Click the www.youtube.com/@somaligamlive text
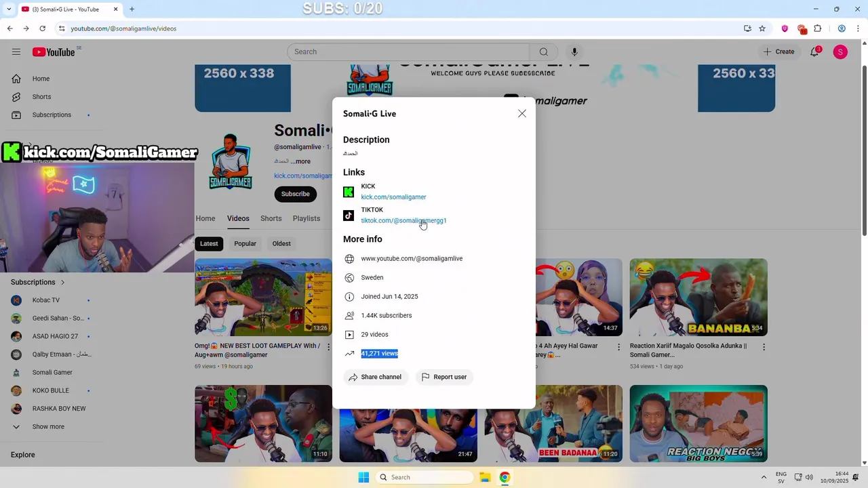The image size is (868, 488). click(412, 259)
